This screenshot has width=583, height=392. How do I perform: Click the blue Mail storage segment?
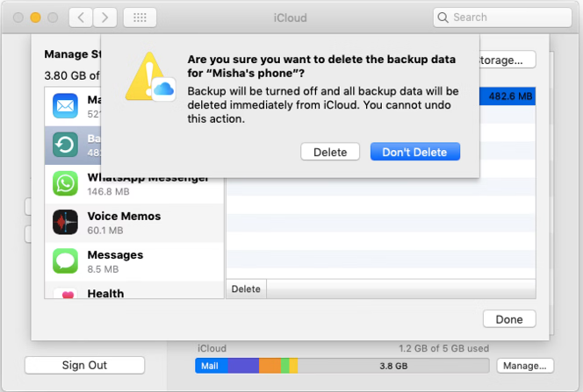point(212,366)
